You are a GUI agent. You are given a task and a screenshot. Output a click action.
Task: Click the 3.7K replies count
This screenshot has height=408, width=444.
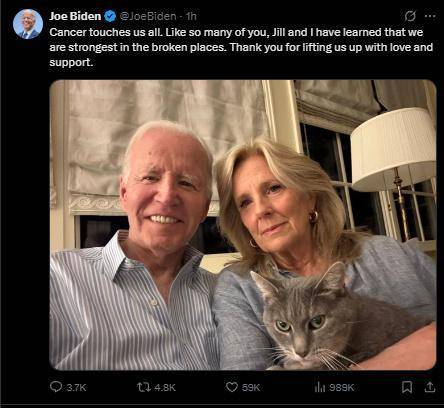(76, 387)
